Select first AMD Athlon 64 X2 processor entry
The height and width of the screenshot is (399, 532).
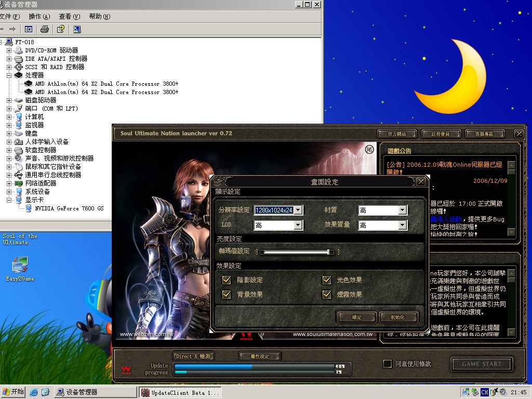[107, 84]
